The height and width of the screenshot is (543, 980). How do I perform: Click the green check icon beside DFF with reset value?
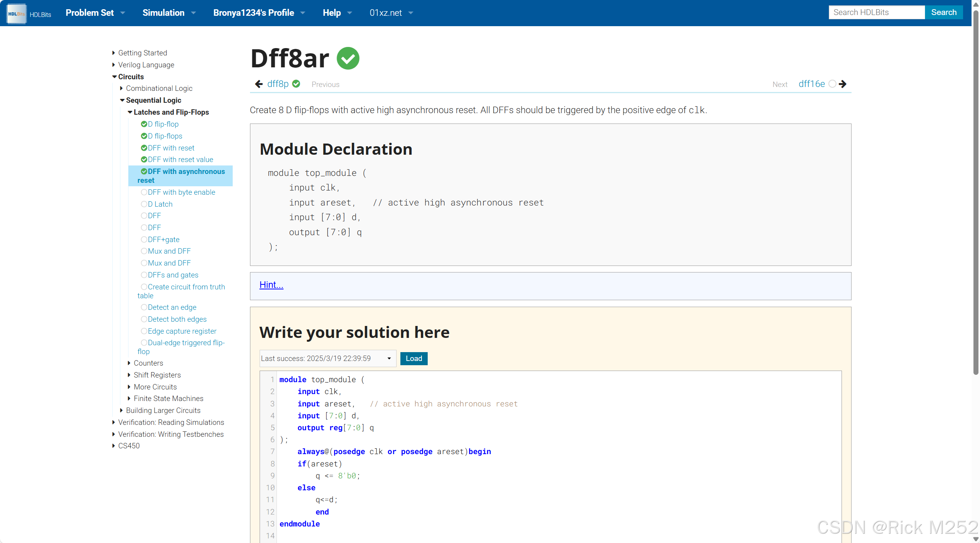click(144, 159)
